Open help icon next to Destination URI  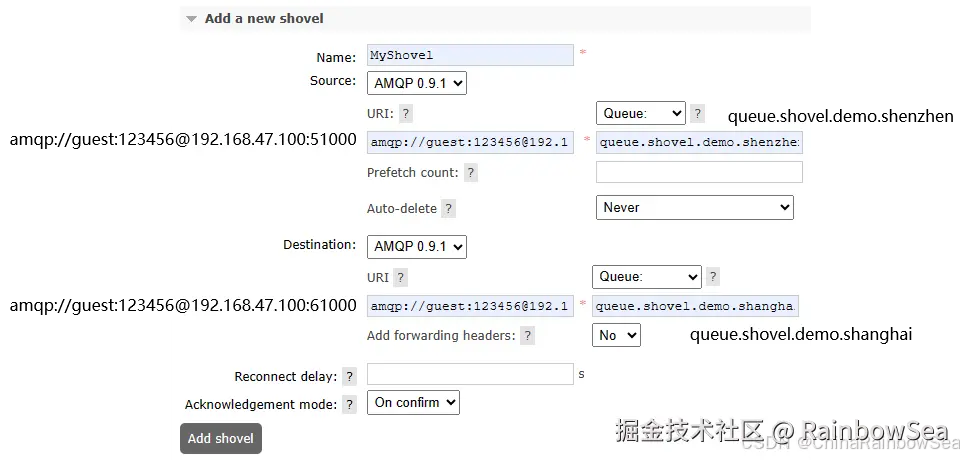click(x=401, y=277)
